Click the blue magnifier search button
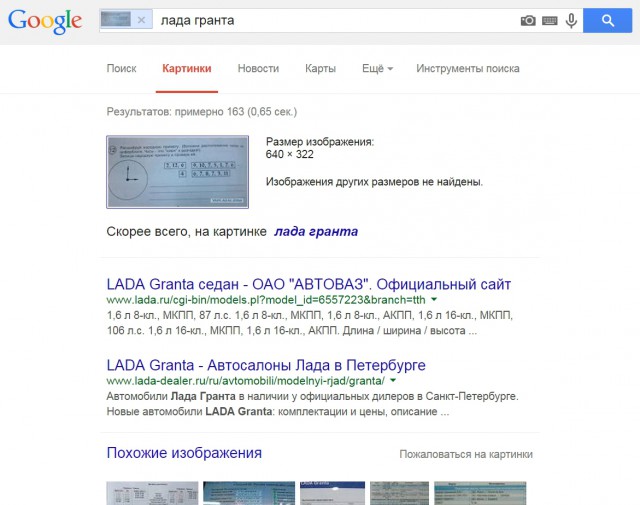 (x=607, y=20)
